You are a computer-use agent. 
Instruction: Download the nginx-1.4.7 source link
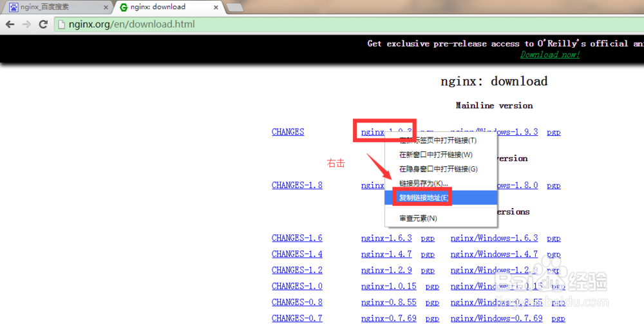(386, 254)
